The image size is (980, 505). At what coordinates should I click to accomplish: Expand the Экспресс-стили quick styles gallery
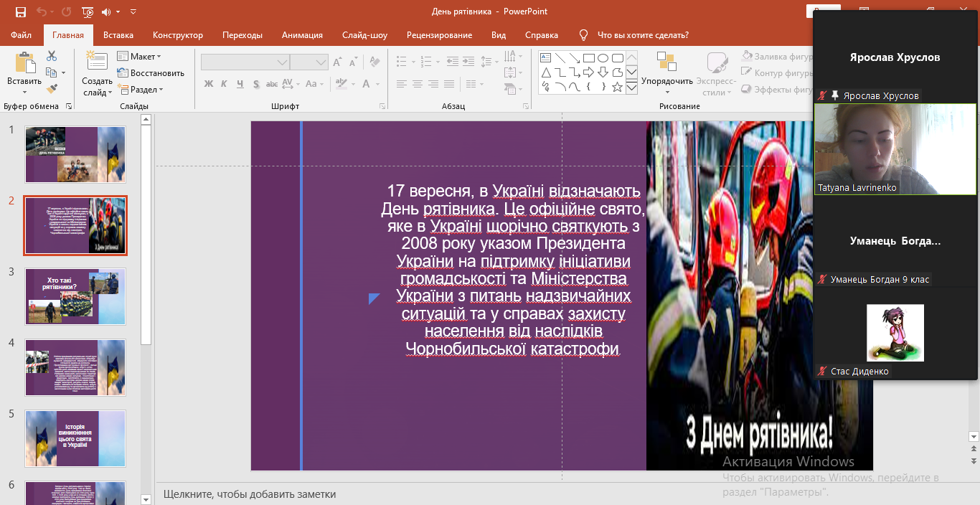[716, 74]
